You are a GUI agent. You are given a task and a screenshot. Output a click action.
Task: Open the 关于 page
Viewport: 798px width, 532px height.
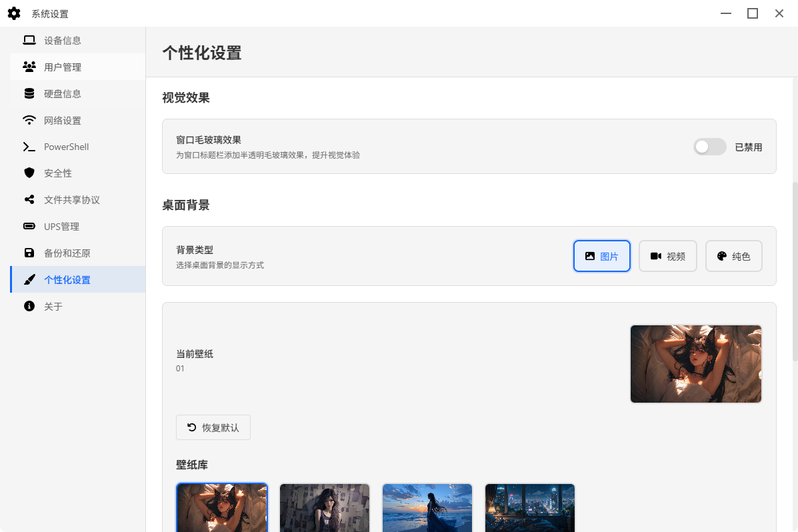[78, 306]
